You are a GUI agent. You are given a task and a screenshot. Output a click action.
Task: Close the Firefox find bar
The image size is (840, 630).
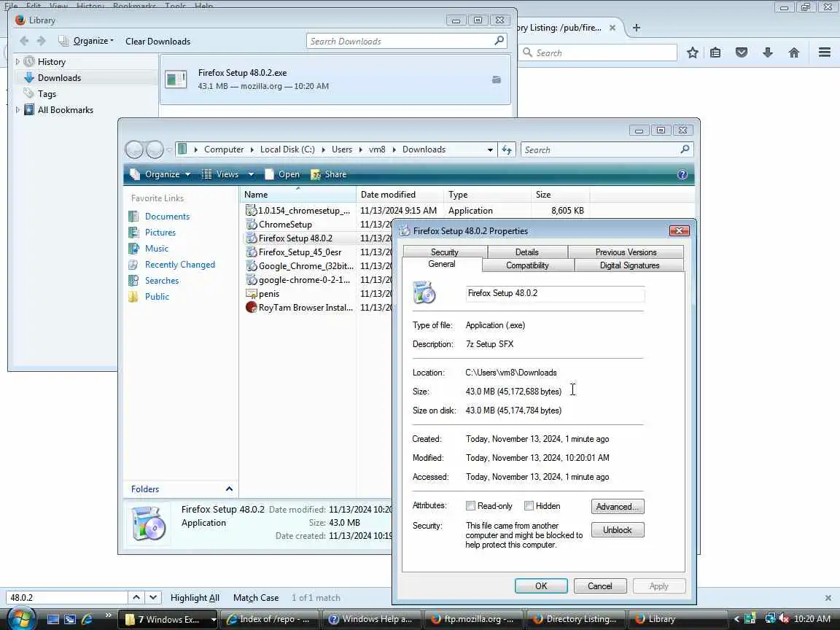coord(828,597)
